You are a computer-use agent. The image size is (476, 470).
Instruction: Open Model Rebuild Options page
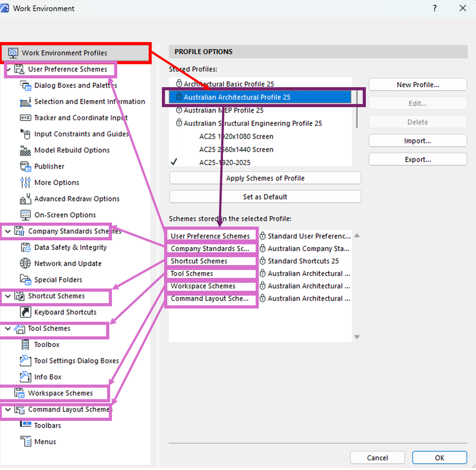(x=72, y=150)
